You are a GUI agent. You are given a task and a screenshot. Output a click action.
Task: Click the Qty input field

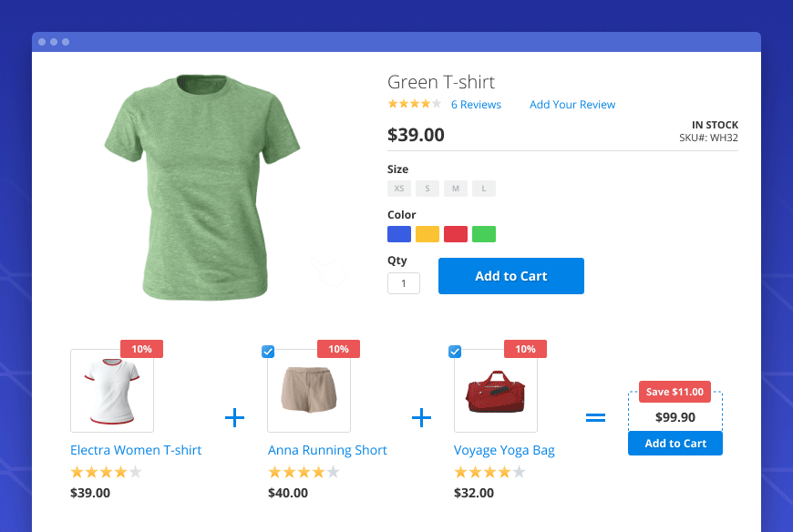click(x=404, y=283)
